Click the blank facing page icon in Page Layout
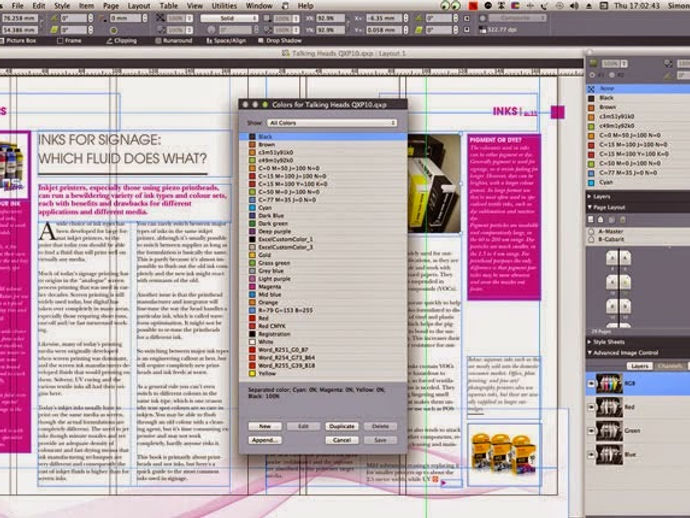The width and height of the screenshot is (690, 518). click(601, 219)
